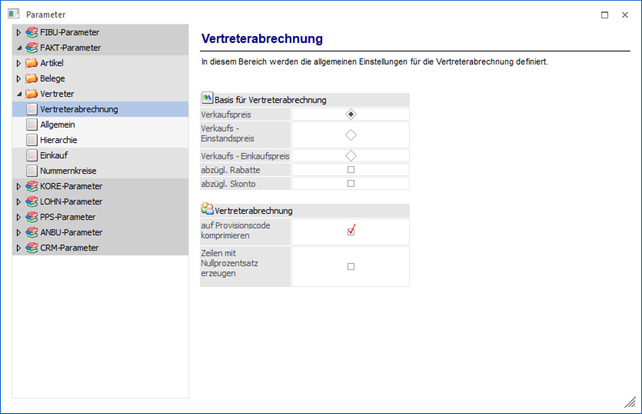
Task: Enable Zeilen mit Nullprozentsatz erzeugen checkbox
Action: pos(350,266)
